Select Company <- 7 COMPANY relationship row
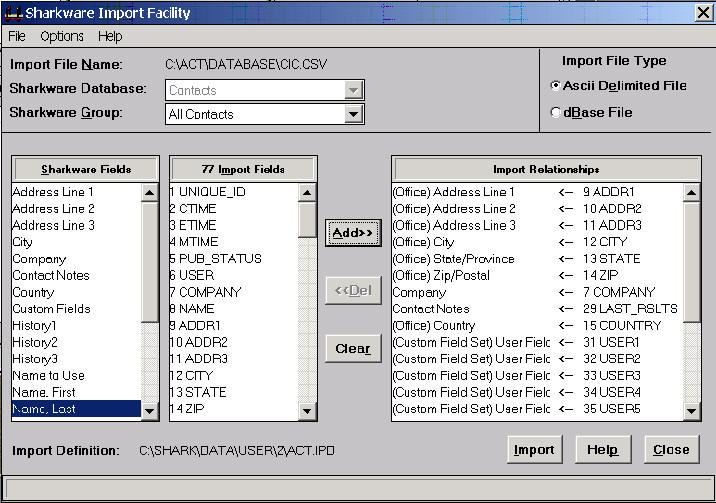This screenshot has width=716, height=503. pyautogui.click(x=537, y=292)
